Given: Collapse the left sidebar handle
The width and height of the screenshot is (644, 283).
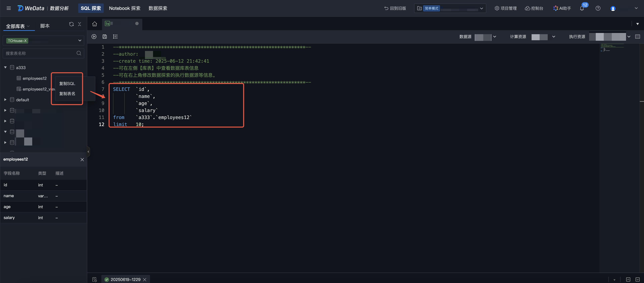Looking at the screenshot, I should click(x=88, y=152).
